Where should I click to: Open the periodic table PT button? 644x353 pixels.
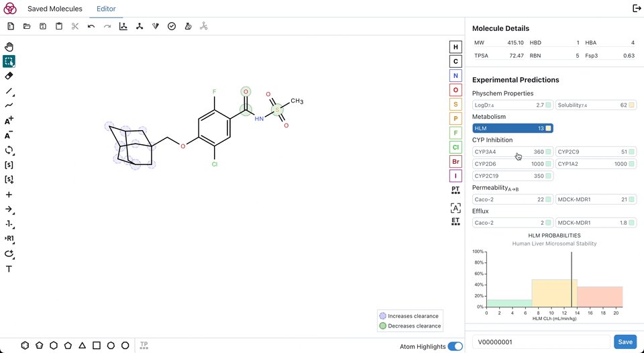[455, 191]
